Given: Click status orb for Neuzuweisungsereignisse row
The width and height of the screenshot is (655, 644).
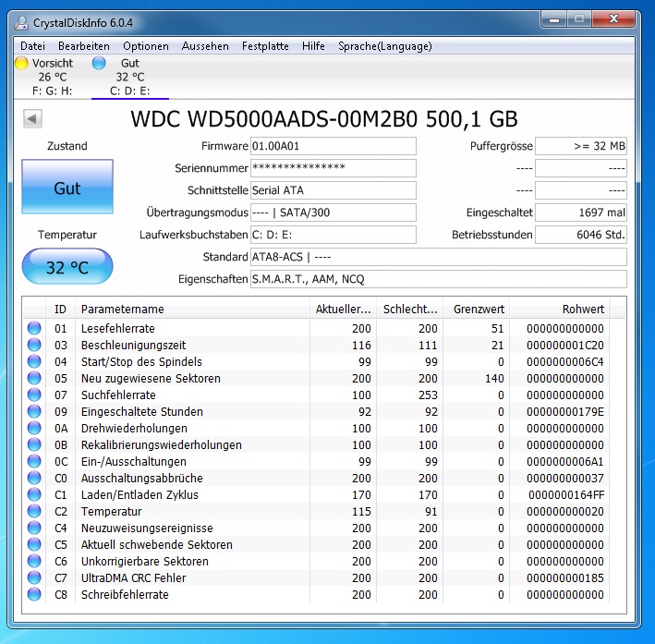Looking at the screenshot, I should click(x=34, y=528).
